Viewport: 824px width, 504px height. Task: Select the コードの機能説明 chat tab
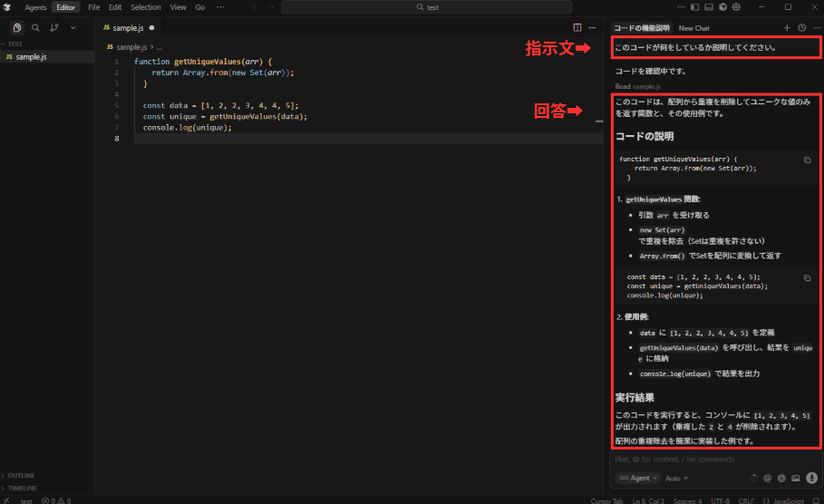click(x=642, y=28)
